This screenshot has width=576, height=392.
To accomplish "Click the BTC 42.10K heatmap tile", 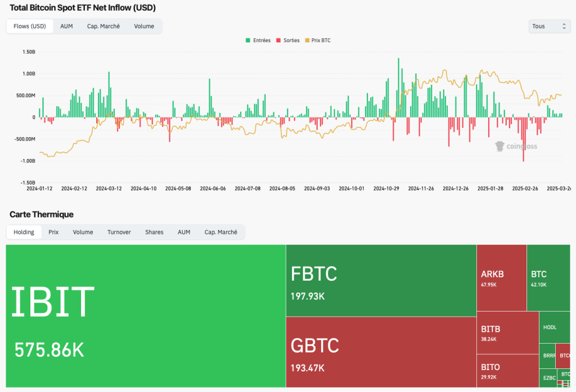I will [x=548, y=278].
